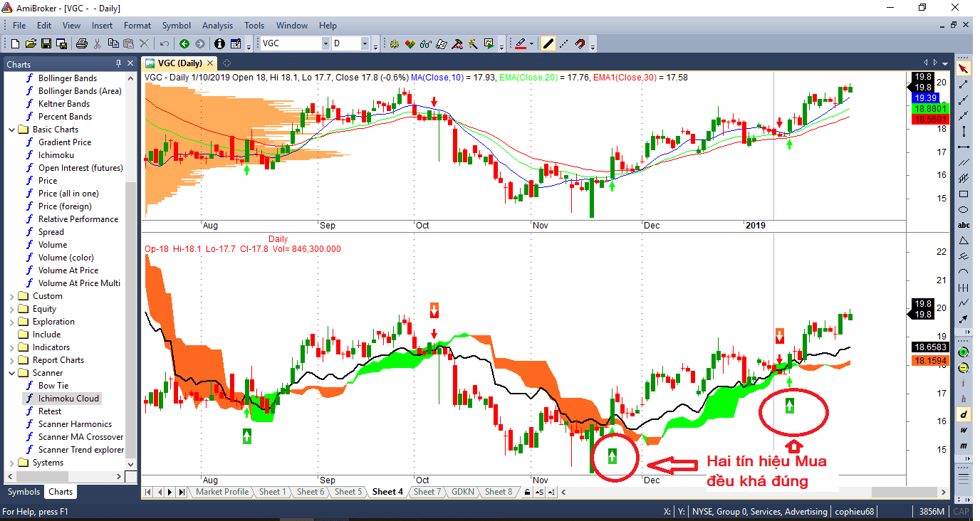This screenshot has width=980, height=521.
Task: Select the ellipse drawing tool
Action: pos(964,209)
